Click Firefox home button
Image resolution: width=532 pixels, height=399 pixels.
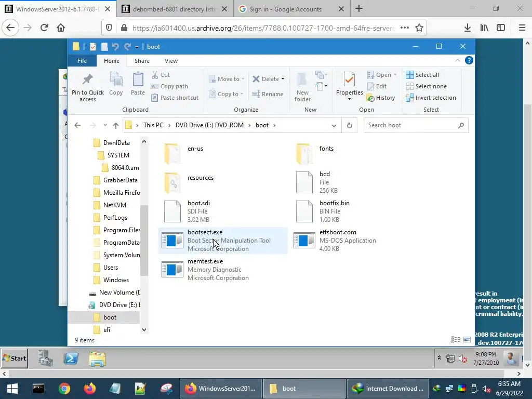(x=61, y=28)
